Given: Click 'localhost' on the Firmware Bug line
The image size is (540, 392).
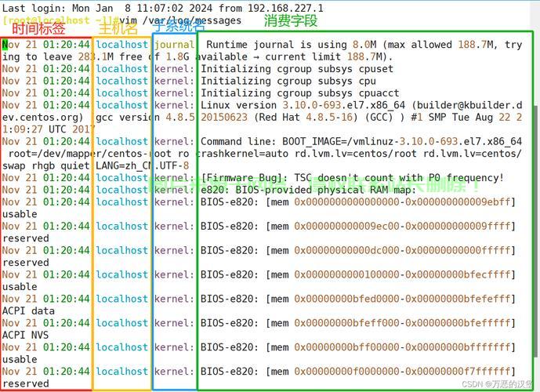Looking at the screenshot, I should tap(122, 178).
